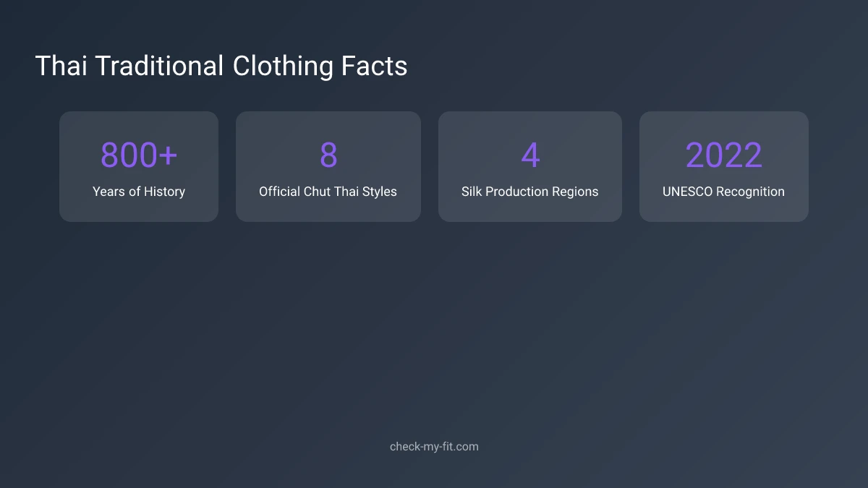Click the "Official Chut Thai Styles" label
Viewport: 868px width, 488px height.
pos(328,192)
